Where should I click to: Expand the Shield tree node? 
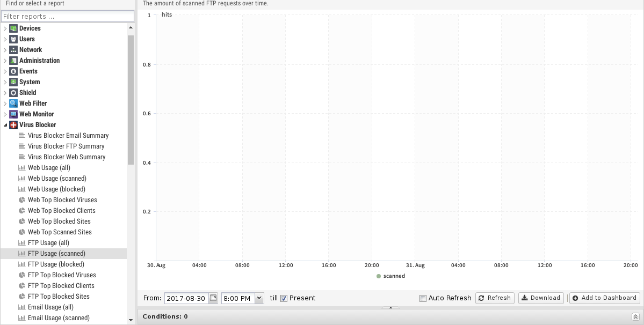click(x=5, y=93)
